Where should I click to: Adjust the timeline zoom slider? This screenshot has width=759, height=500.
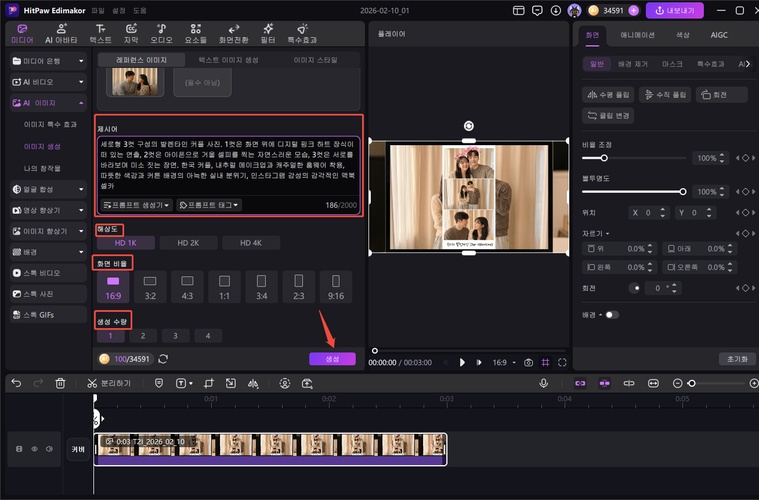716,383
